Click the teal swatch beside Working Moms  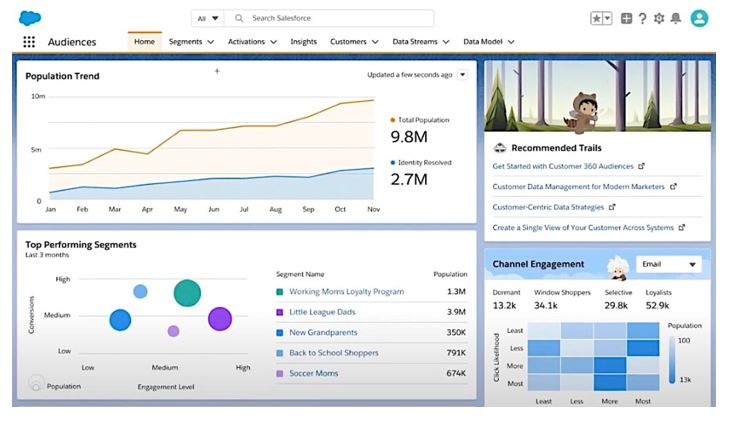280,292
